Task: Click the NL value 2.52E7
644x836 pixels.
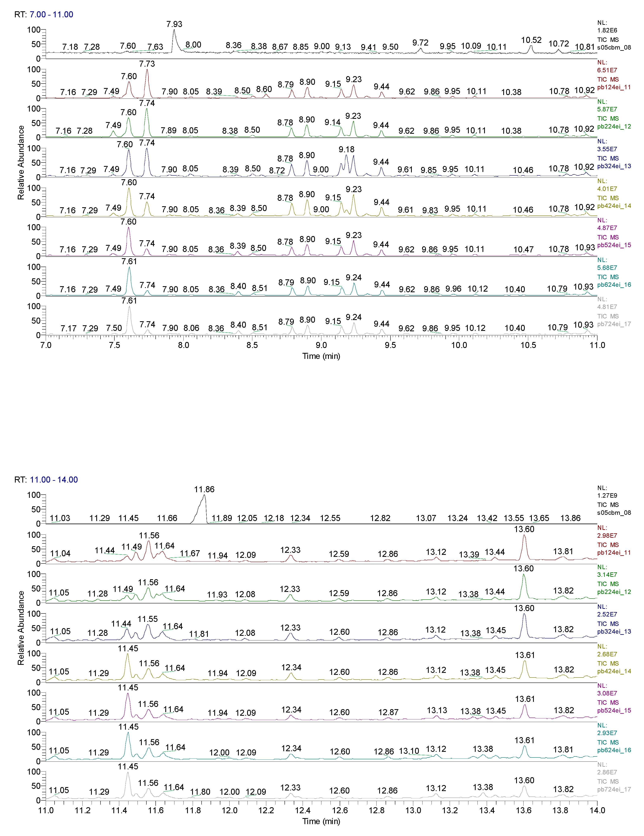Action: pos(607,614)
